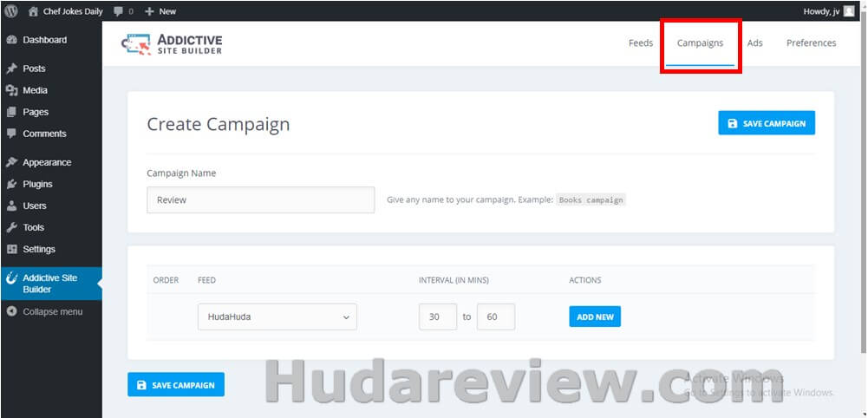
Task: Click the 'Books campaign' example text
Action: (591, 200)
